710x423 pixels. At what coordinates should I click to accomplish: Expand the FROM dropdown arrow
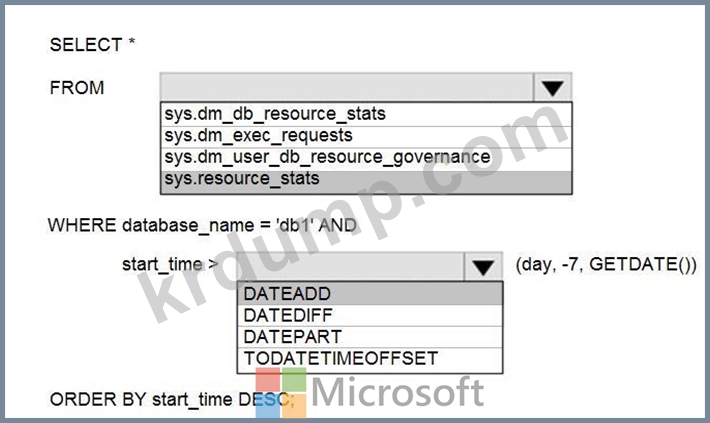[x=552, y=87]
